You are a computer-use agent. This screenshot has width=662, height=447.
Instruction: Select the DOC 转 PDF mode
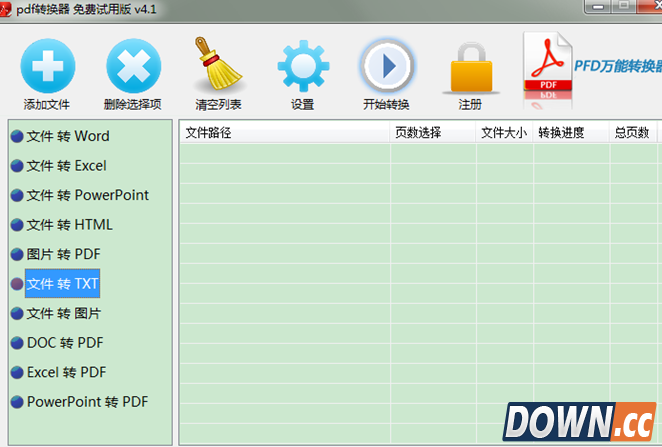click(65, 343)
